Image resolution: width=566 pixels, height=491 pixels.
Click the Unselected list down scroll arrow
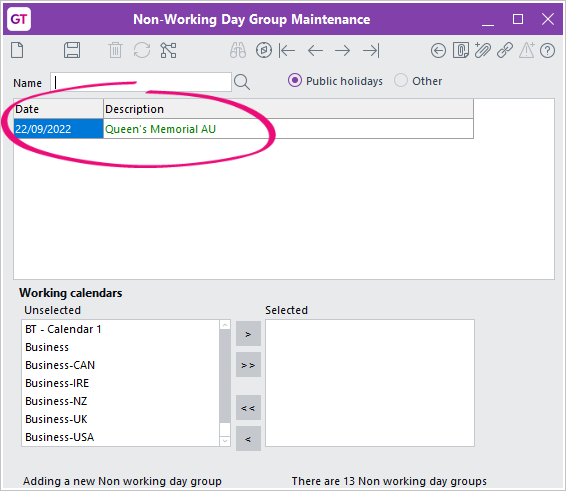point(225,440)
